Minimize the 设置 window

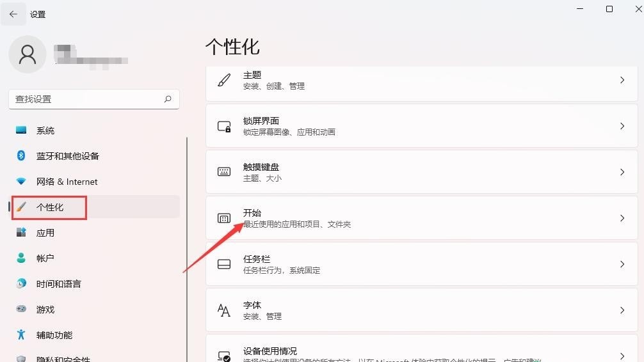pos(580,8)
